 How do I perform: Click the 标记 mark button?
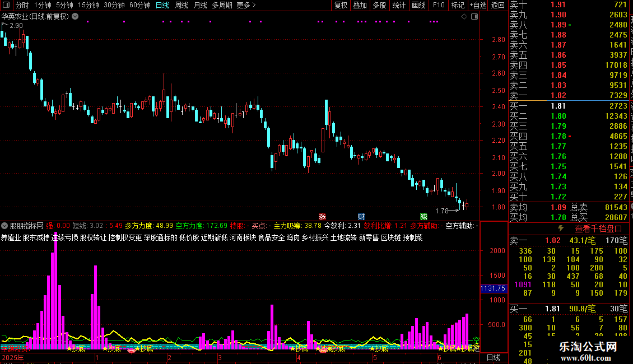458,5
